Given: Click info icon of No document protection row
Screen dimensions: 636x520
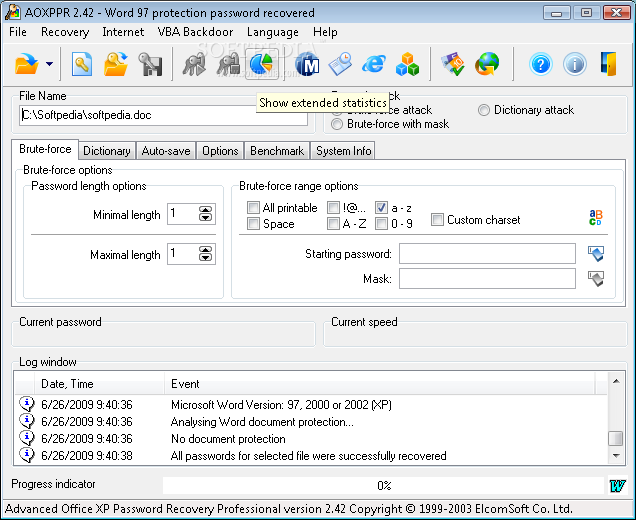Looking at the screenshot, I should click(27, 438).
